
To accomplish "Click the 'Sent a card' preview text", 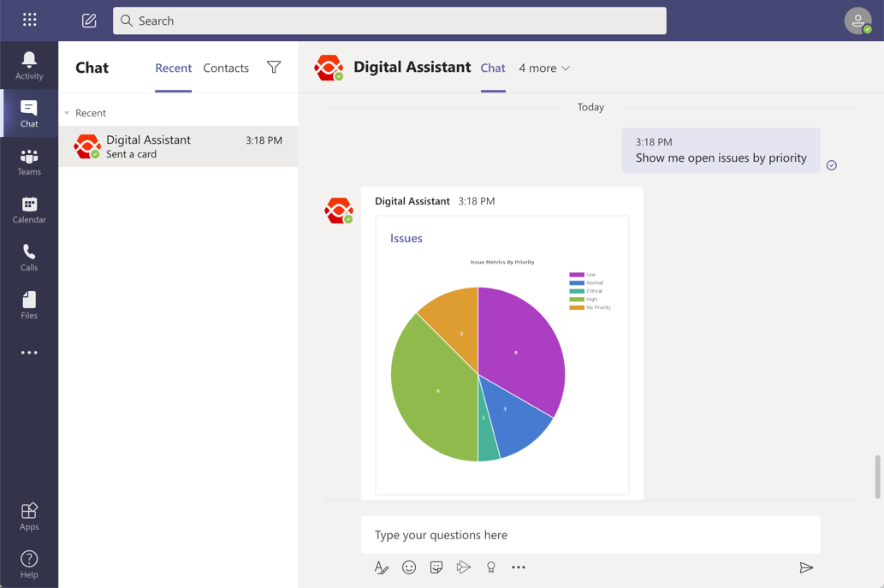I will click(132, 154).
